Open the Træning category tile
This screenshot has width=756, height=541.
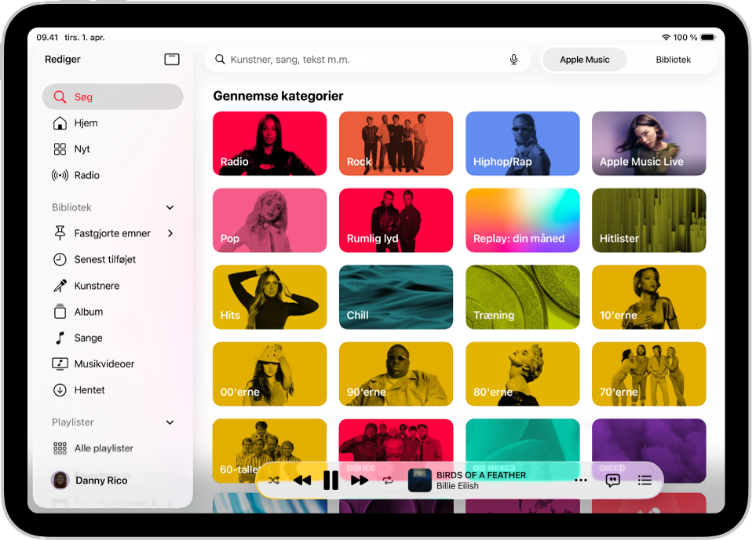[x=523, y=297]
